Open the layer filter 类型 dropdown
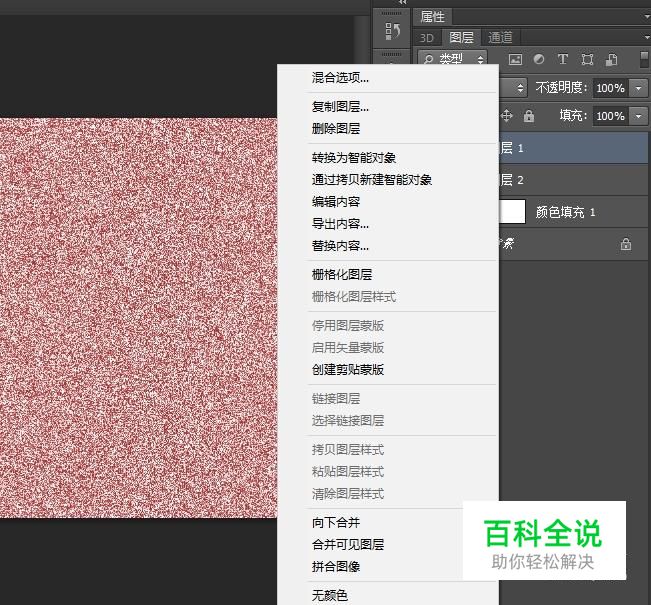Screen dimensions: 651x605 tap(453, 59)
